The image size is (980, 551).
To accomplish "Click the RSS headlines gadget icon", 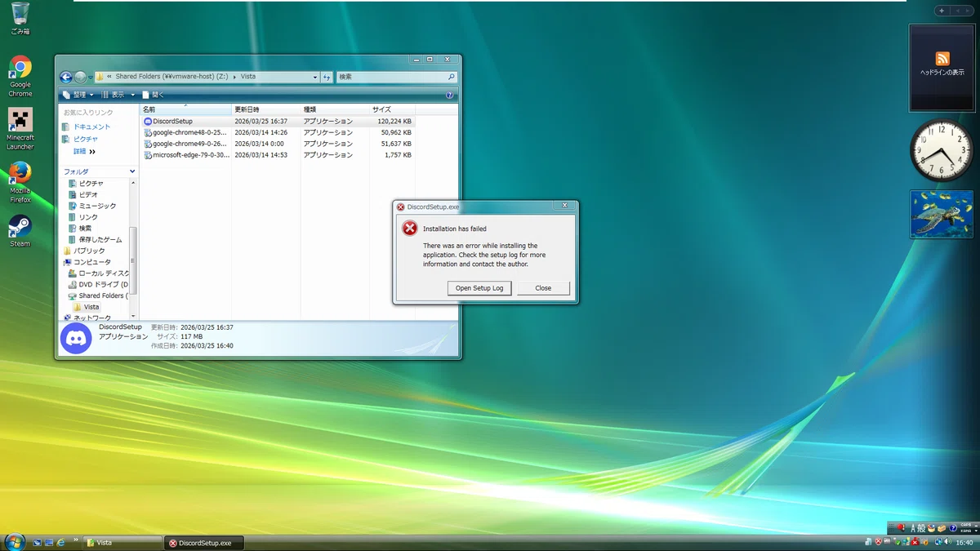I will (942, 59).
